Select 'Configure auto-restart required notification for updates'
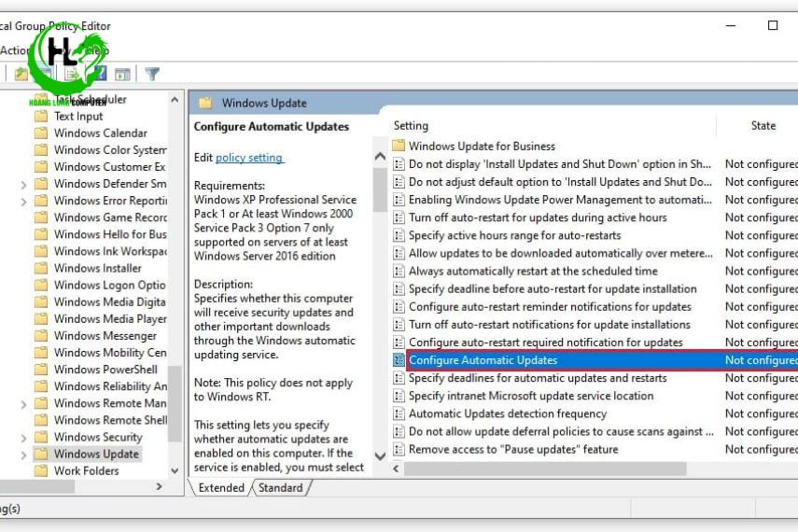The image size is (798, 532). click(x=546, y=343)
